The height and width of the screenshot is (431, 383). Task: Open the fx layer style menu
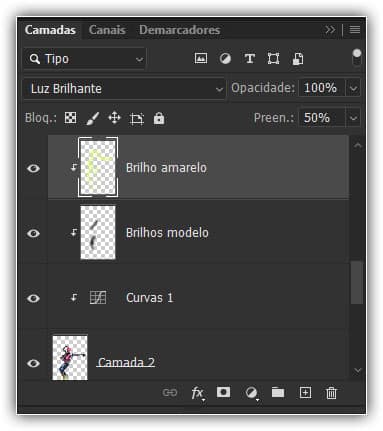coord(197,393)
